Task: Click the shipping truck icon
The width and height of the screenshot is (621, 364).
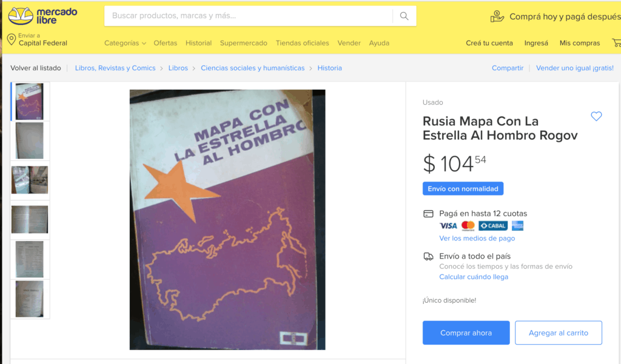Action: pos(428,256)
